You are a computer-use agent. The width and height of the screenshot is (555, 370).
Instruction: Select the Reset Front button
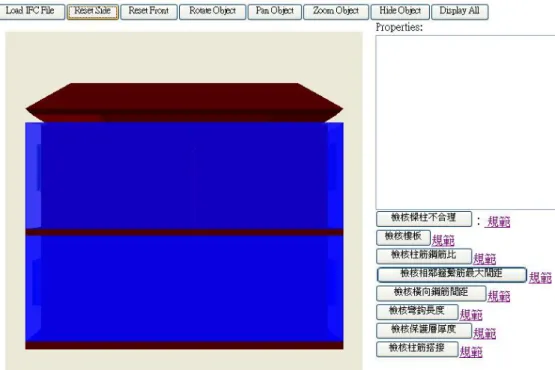pyautogui.click(x=149, y=11)
